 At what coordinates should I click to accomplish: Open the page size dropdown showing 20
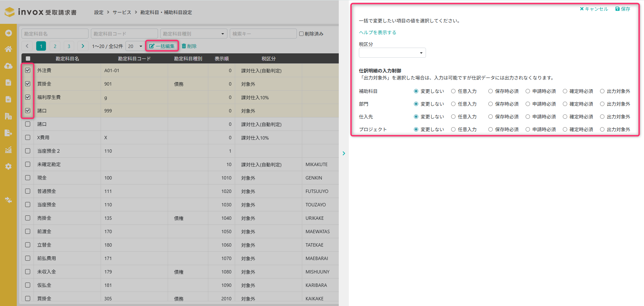coord(135,46)
